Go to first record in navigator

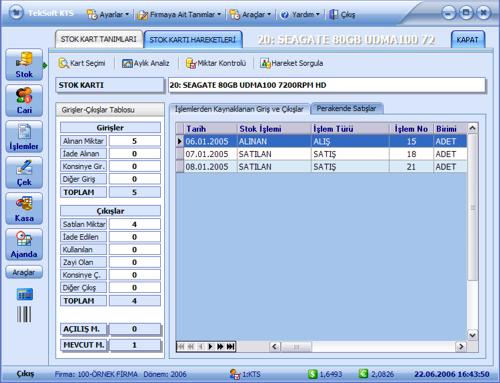coord(181,347)
